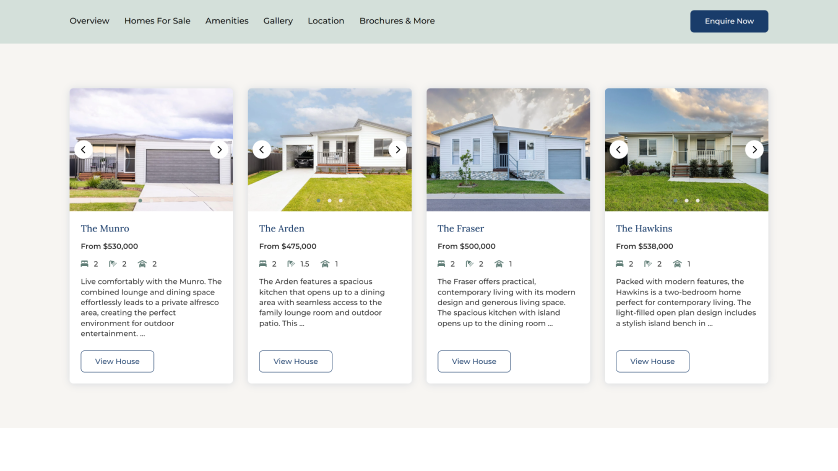Click The Fraser description paragraph

pos(507,302)
